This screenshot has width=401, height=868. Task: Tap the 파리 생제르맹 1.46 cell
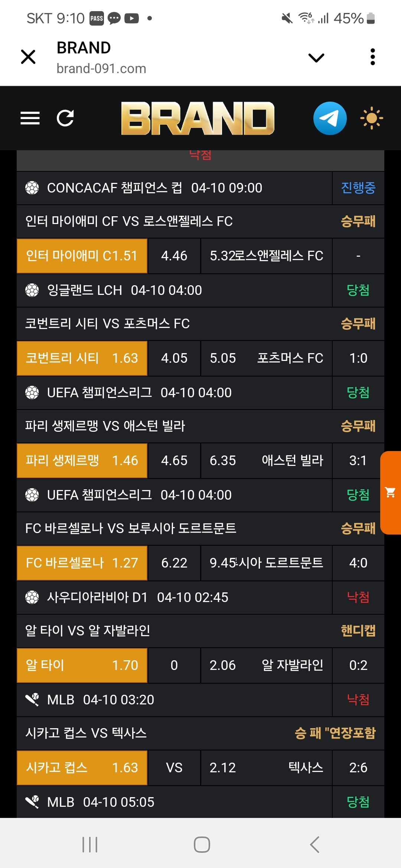[82, 461]
